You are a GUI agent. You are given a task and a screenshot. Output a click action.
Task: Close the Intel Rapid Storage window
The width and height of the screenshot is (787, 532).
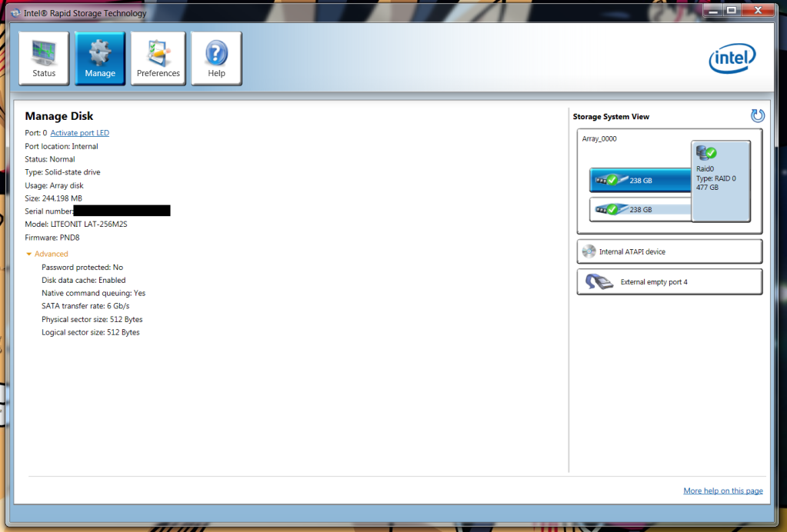pyautogui.click(x=758, y=11)
